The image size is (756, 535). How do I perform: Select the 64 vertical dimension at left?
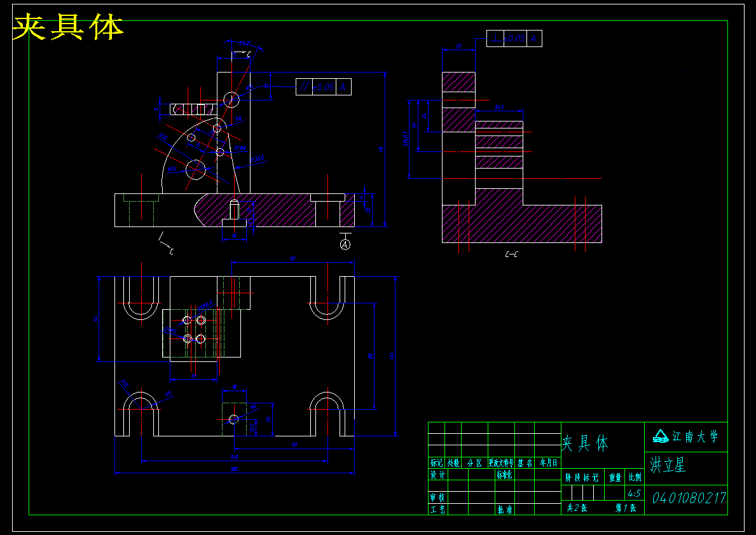(95, 319)
